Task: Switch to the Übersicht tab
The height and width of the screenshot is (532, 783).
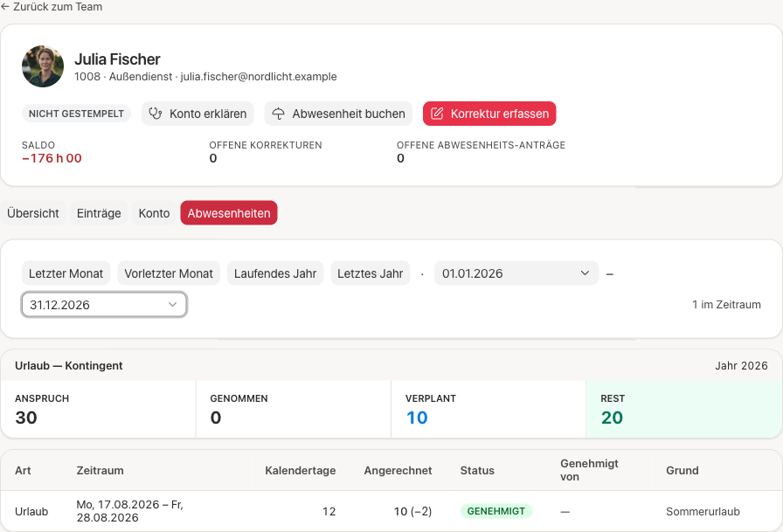Action: (33, 213)
